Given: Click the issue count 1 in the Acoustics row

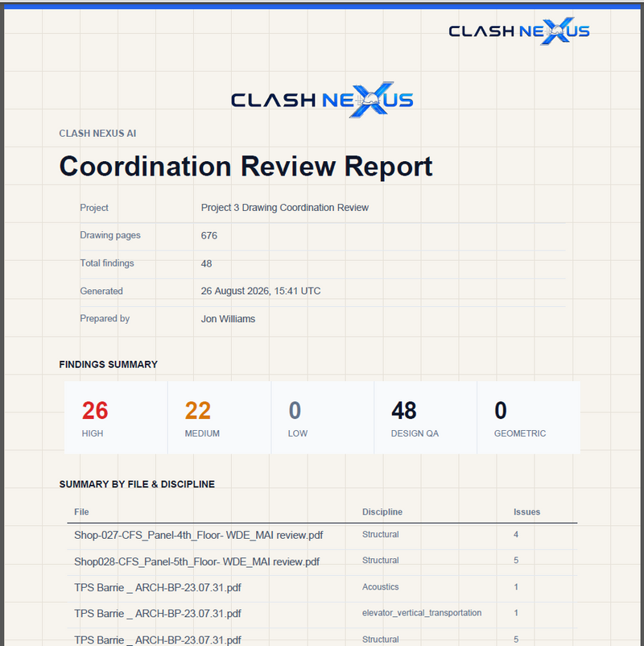Looking at the screenshot, I should 516,586.
